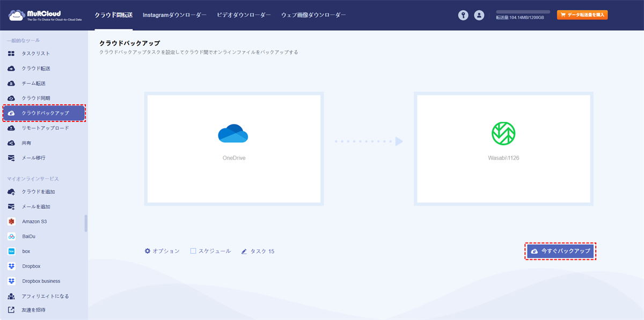Click the 友達を招待 invite icon
This screenshot has height=320, width=644.
11,310
